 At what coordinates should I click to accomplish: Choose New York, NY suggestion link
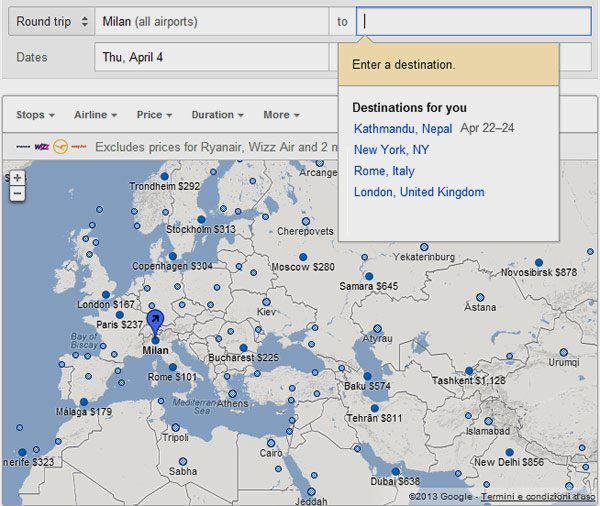[x=391, y=150]
